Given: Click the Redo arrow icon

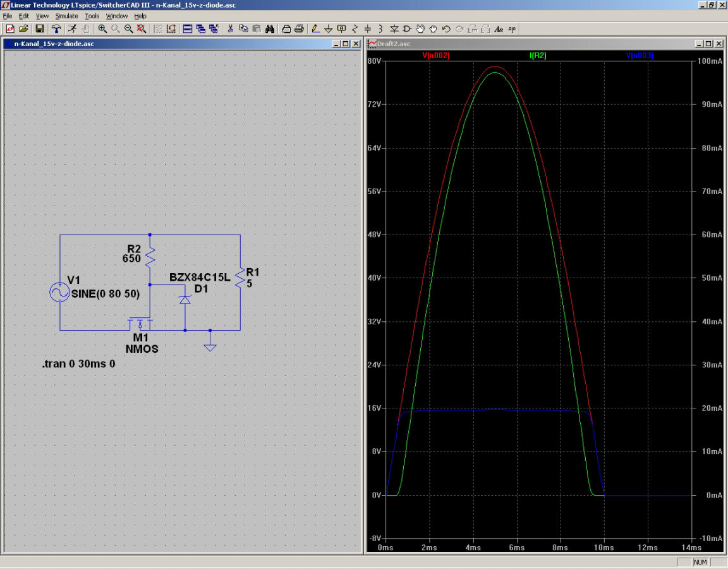Looking at the screenshot, I should click(459, 29).
